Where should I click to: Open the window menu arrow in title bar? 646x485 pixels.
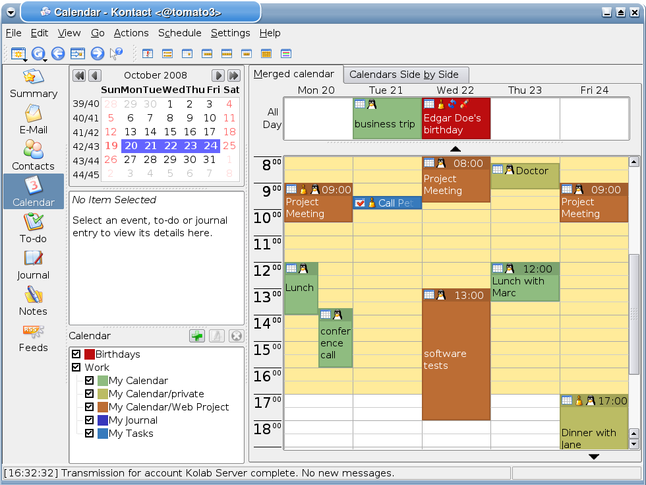(x=11, y=12)
